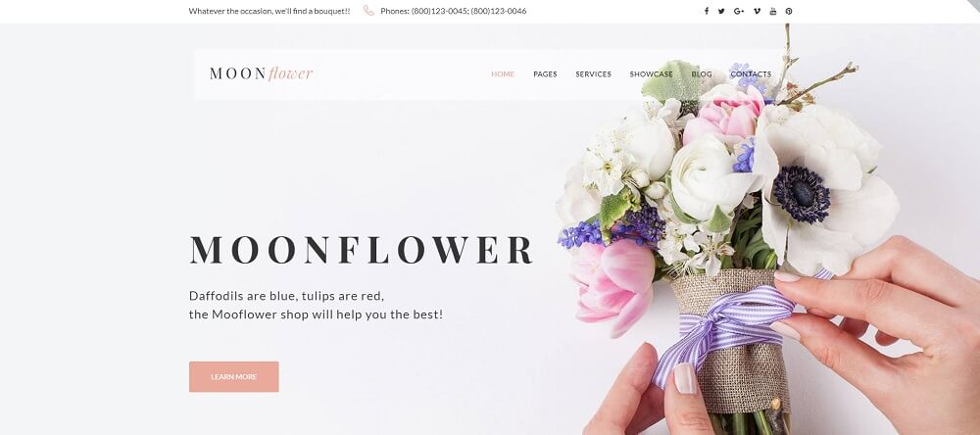Visit the Google Plus icon link
The height and width of the screenshot is (435, 980).
point(739,11)
